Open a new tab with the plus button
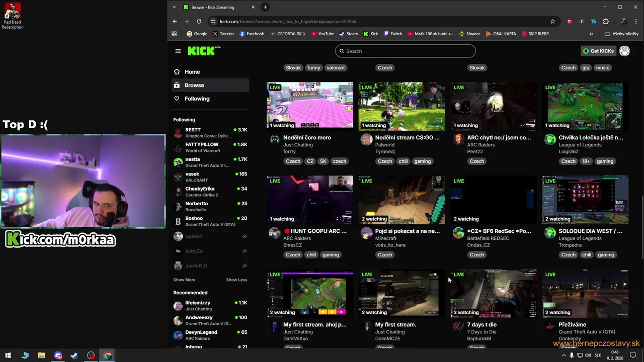Viewport: 644px width, 362px height. tap(265, 7)
